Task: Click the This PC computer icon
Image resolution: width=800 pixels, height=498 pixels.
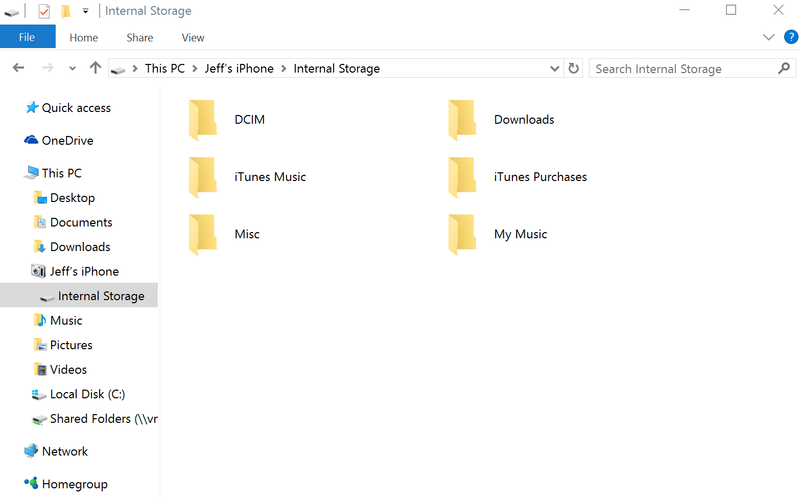Action: (x=31, y=172)
